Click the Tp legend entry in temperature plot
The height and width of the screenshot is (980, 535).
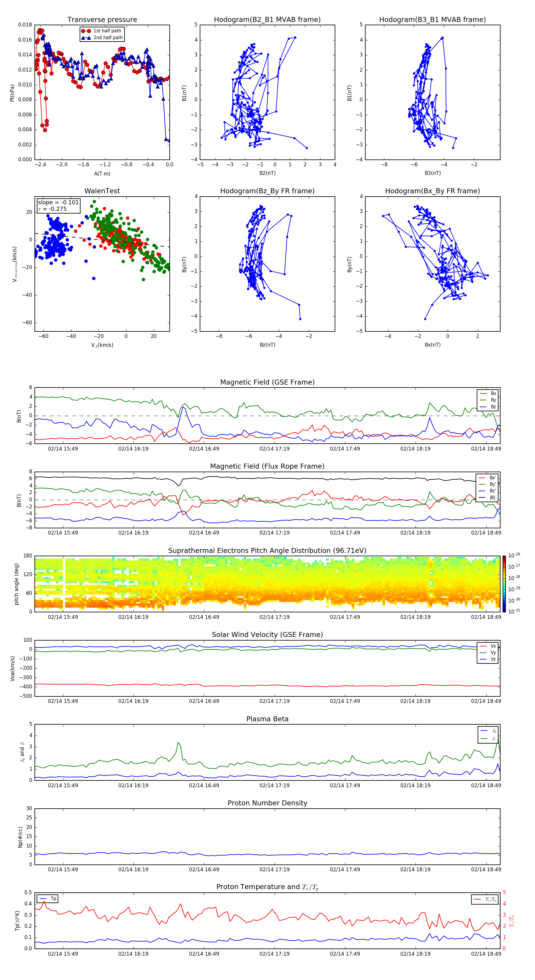coord(48,899)
